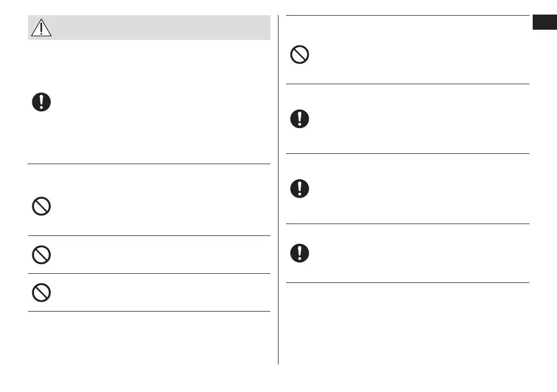
Task: Click the blank area beside the left-column exclamation icon
Action: [162, 103]
